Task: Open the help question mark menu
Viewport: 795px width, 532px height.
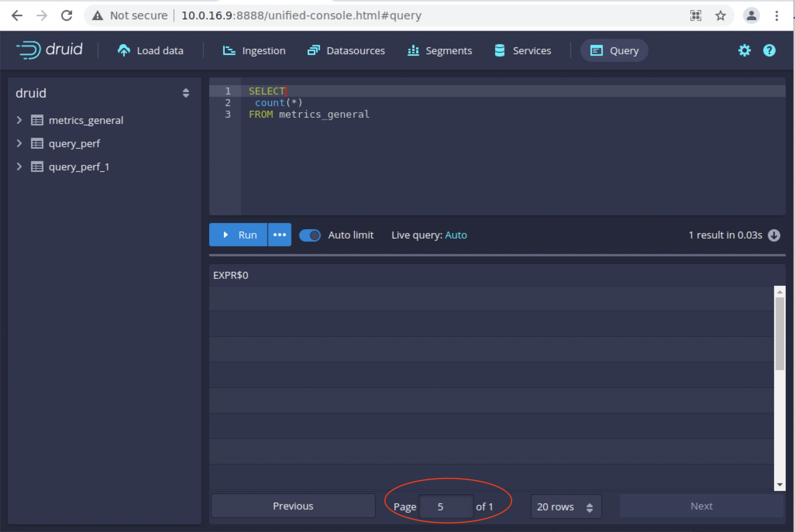Action: click(x=769, y=50)
